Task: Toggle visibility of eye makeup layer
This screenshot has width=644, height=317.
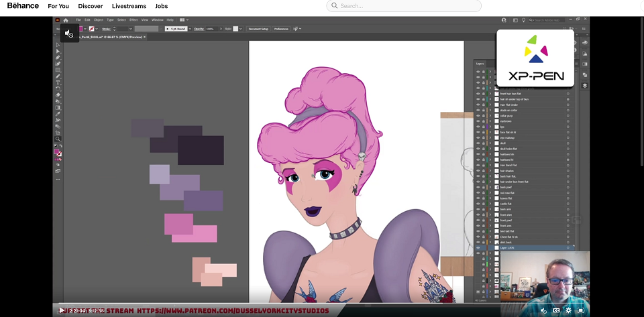Action: pyautogui.click(x=478, y=138)
